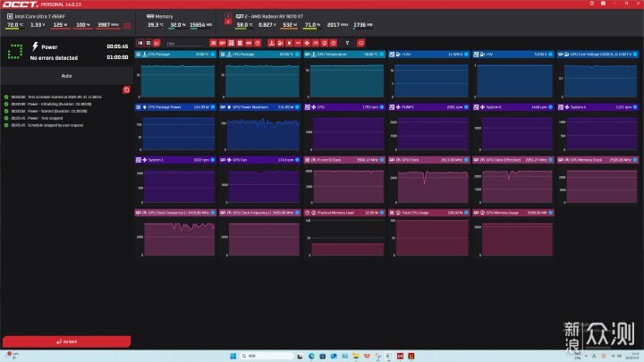Click the 'No errors detected' status text

click(x=54, y=58)
